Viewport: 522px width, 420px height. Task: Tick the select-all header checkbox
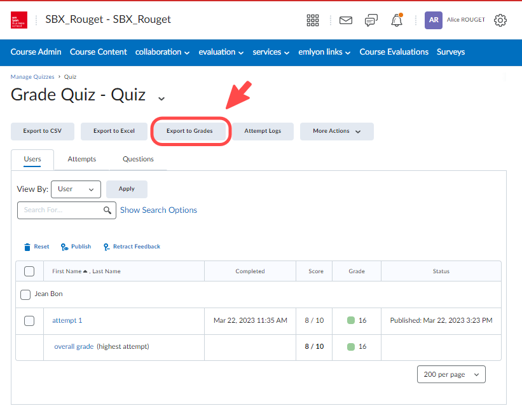29,271
